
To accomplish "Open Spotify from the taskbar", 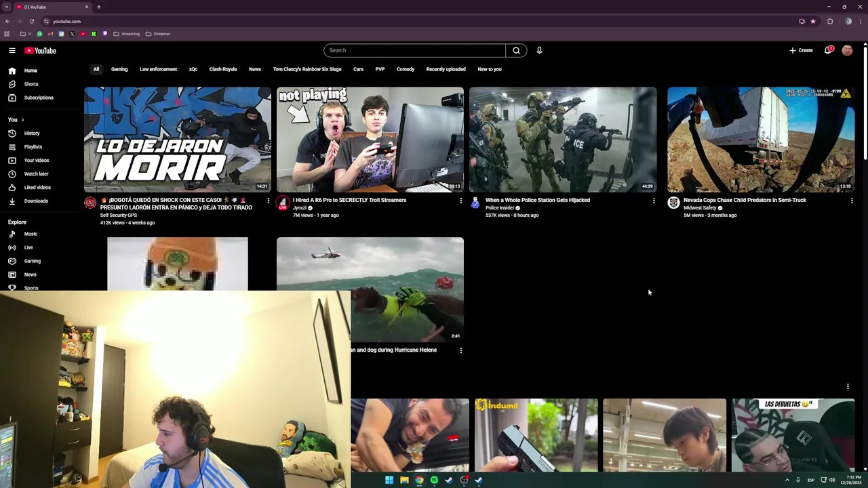I will coord(434,481).
